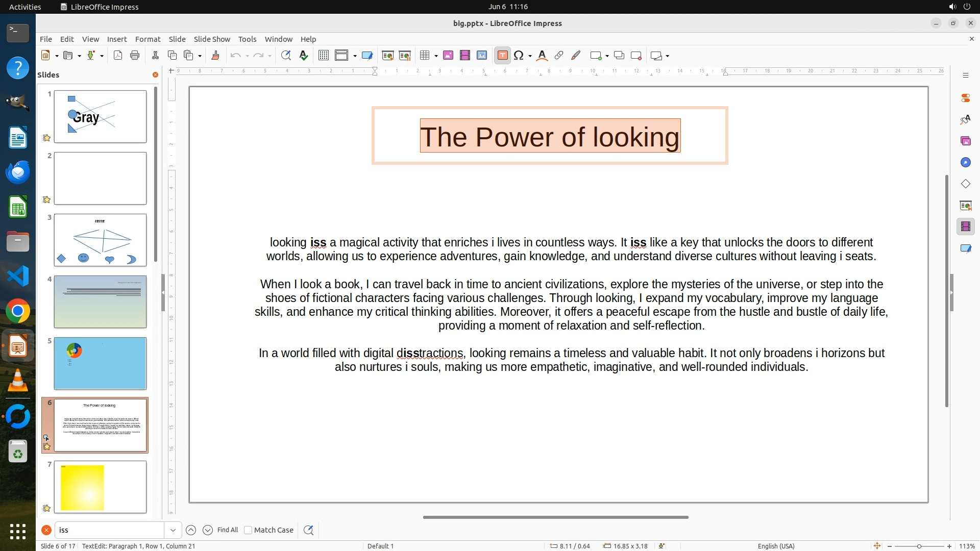The image size is (980, 551).
Task: Open the Special Character dropdown arrow
Action: pyautogui.click(x=530, y=56)
